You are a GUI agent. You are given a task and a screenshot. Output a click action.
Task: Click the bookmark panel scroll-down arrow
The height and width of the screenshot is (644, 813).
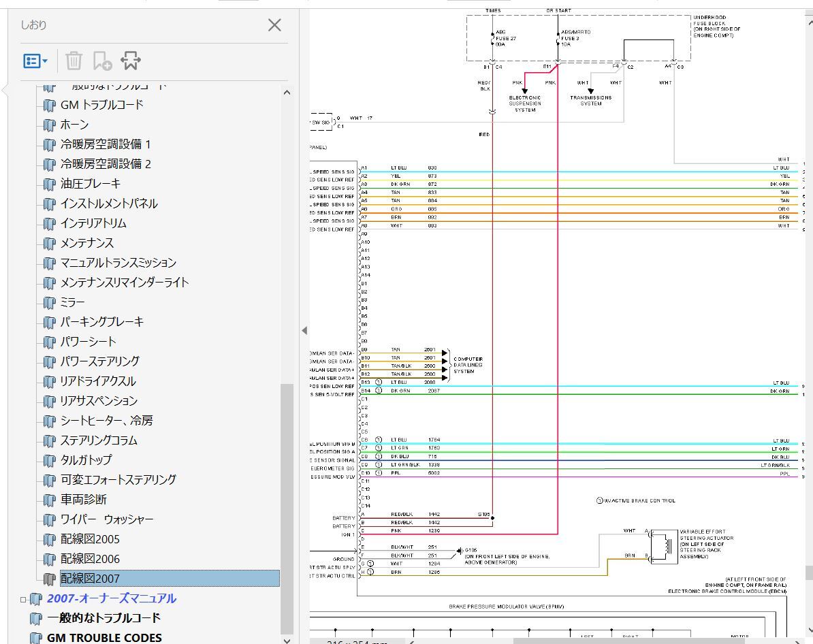click(287, 641)
